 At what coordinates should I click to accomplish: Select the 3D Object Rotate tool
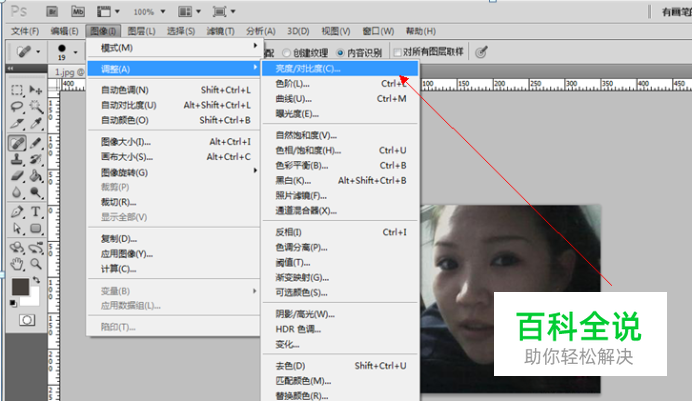[x=17, y=247]
